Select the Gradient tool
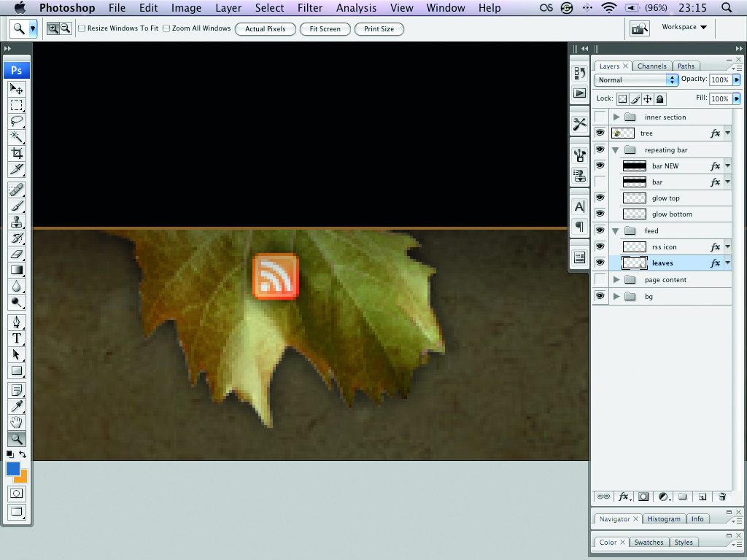Image resolution: width=747 pixels, height=560 pixels. click(x=17, y=270)
